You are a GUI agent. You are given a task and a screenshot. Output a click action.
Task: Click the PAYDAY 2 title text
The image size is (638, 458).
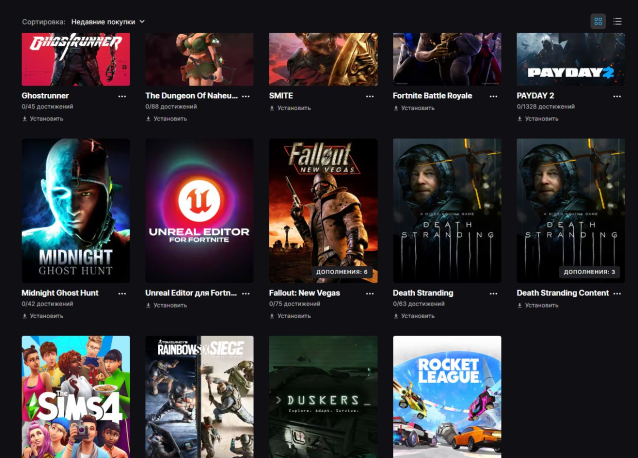(535, 96)
